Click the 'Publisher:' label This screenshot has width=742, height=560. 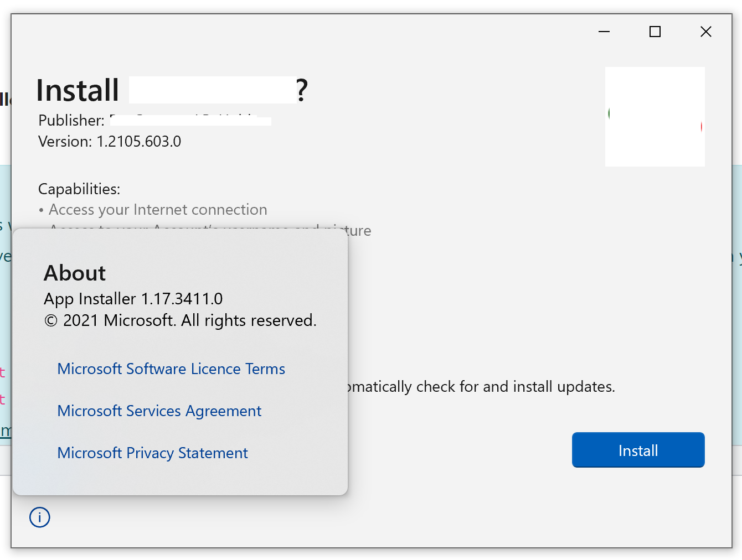pos(71,121)
